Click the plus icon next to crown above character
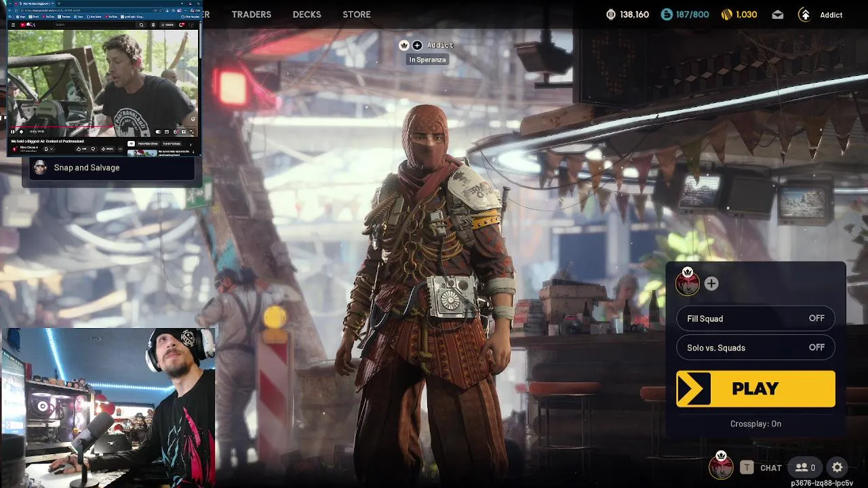Viewport: 868px width, 488px height. tap(417, 45)
